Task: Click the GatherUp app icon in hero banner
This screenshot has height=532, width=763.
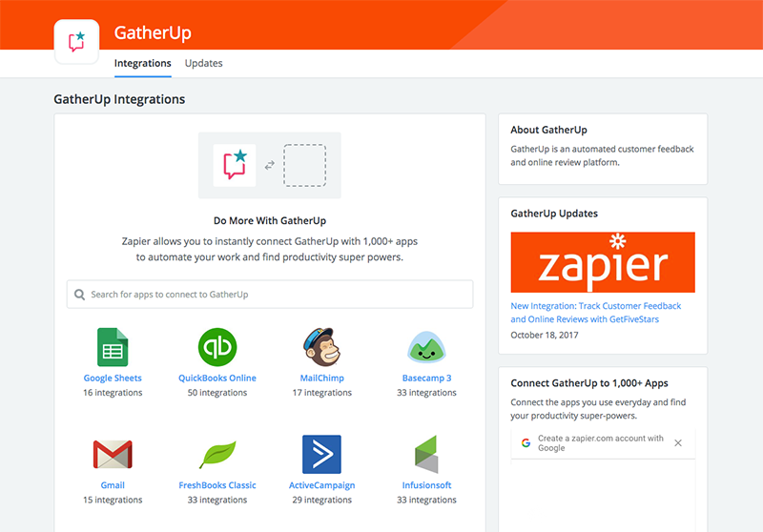Action: 235,165
